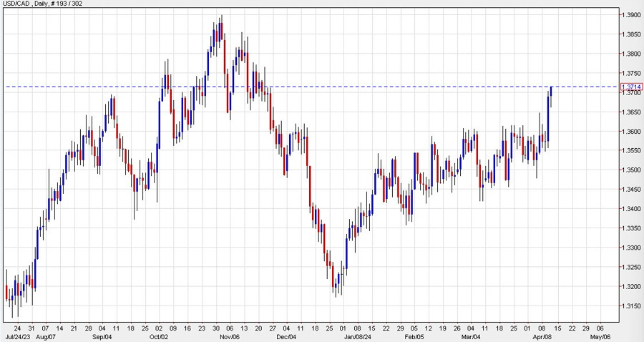Click the 1.3150 price axis label
644x342 pixels.
[x=632, y=306]
